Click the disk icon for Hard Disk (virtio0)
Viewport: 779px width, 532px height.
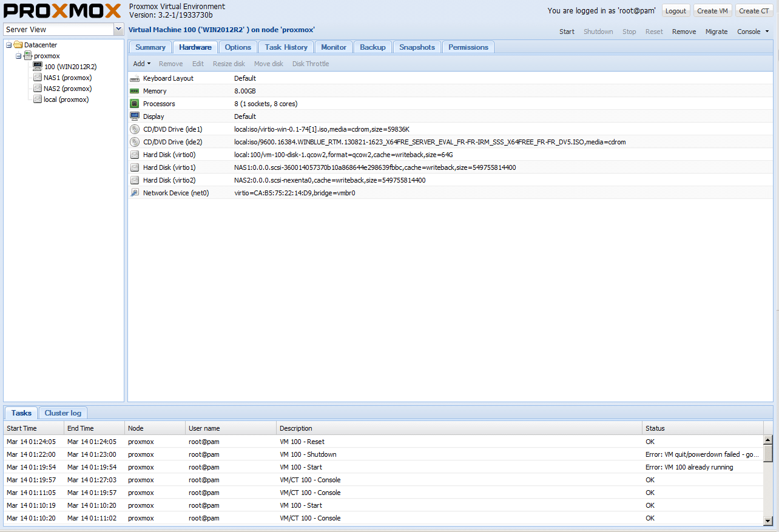[135, 155]
